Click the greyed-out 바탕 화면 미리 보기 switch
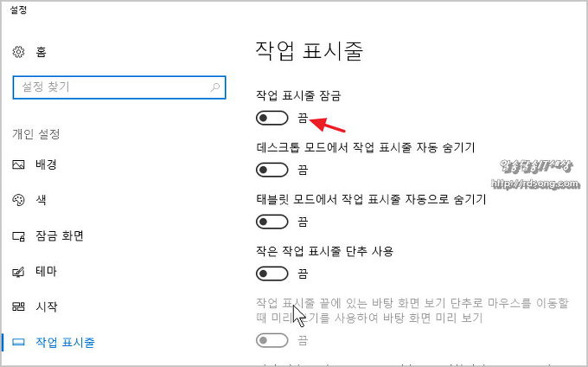This screenshot has height=367, width=588. pyautogui.click(x=272, y=340)
